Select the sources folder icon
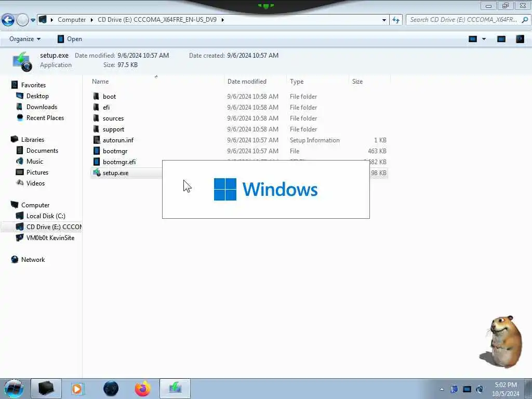Screen dimensions: 532x399 96,118
